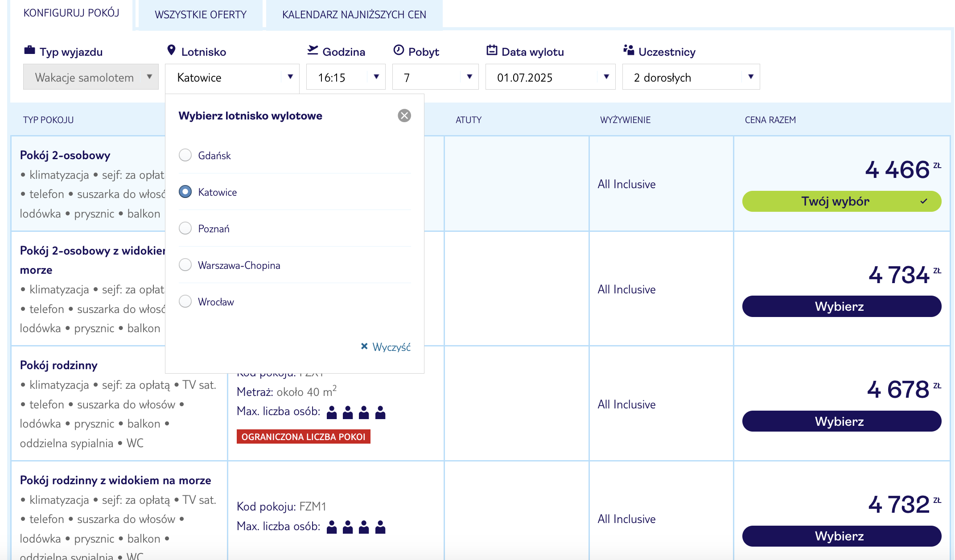The height and width of the screenshot is (560, 955).
Task: Click the calendar icon beside Data wylotu
Action: click(x=492, y=50)
